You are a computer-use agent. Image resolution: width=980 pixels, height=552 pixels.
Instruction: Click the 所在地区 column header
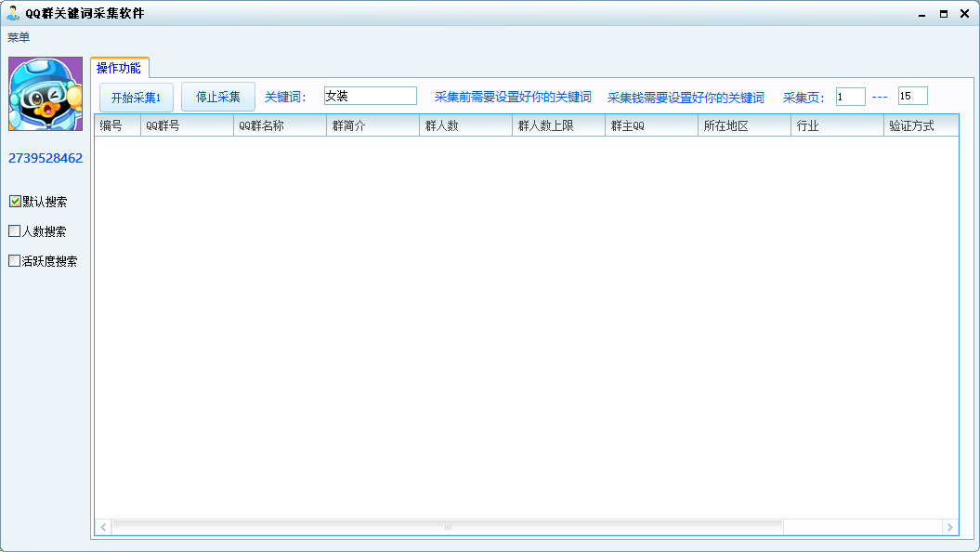[x=744, y=125]
